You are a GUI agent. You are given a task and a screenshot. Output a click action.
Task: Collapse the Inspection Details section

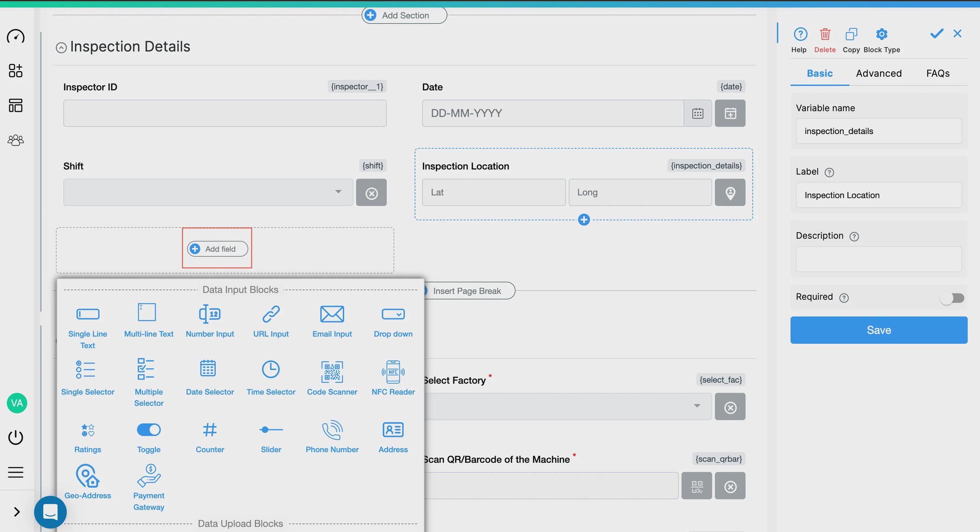(x=61, y=48)
